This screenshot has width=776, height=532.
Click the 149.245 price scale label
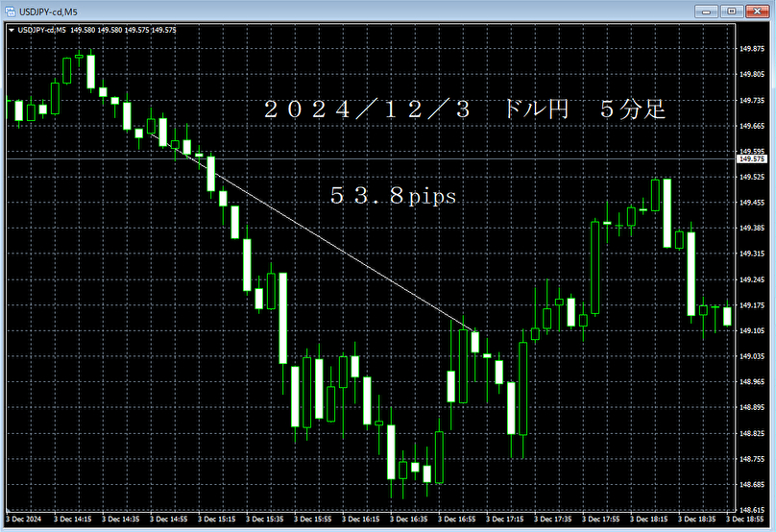click(x=752, y=279)
